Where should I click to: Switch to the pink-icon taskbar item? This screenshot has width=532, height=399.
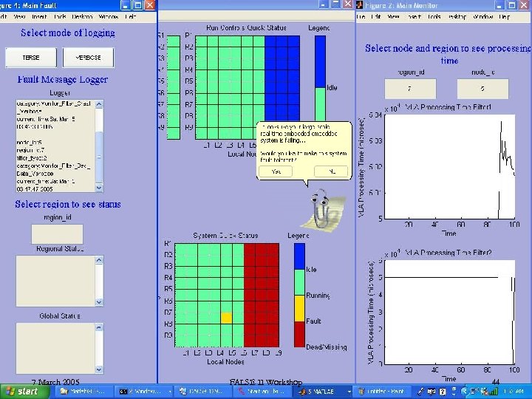click(x=264, y=392)
